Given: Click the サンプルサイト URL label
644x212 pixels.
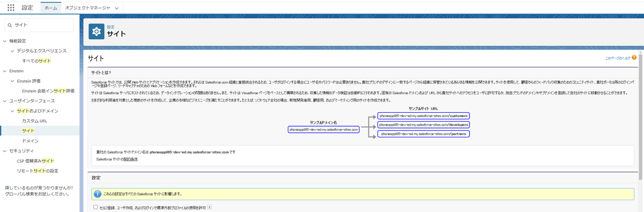Looking at the screenshot, I should (x=424, y=108).
